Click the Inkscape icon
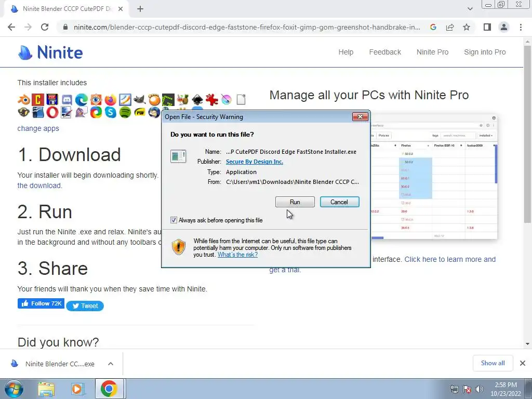The height and width of the screenshot is (399, 532). (x=197, y=100)
